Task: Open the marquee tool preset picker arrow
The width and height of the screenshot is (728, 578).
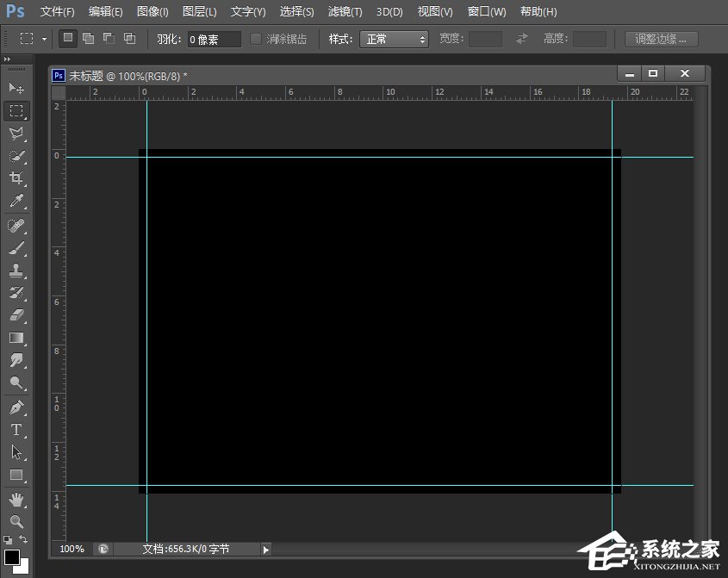Action: point(44,39)
